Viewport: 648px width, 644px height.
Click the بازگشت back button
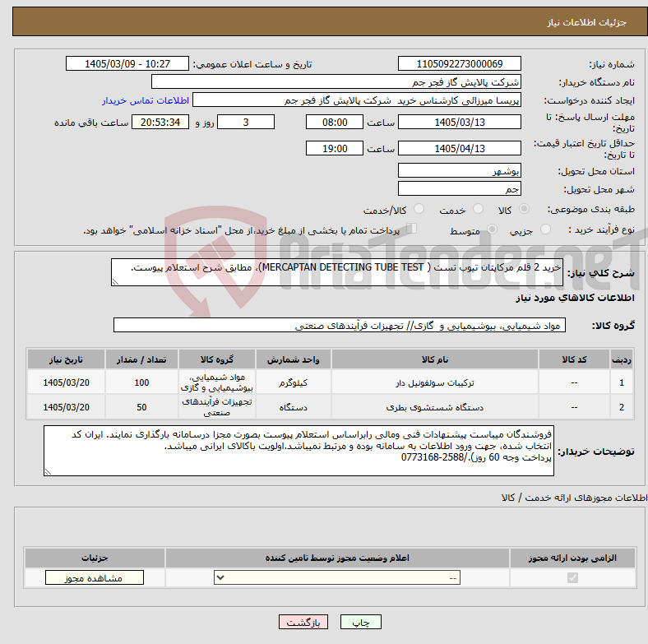pos(303,622)
